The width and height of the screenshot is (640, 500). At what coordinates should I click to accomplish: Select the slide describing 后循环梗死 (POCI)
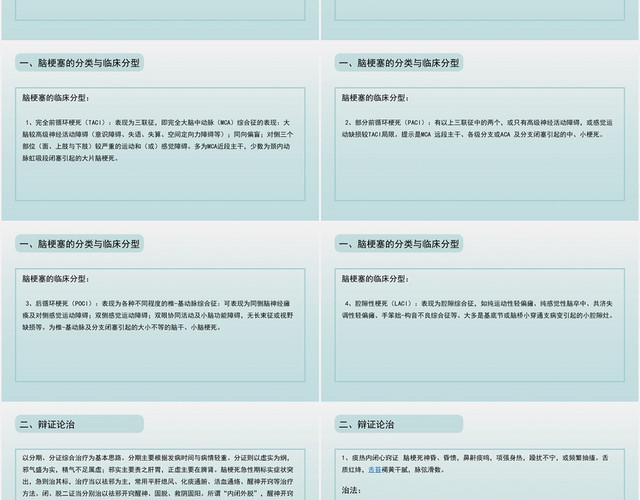tap(160, 311)
